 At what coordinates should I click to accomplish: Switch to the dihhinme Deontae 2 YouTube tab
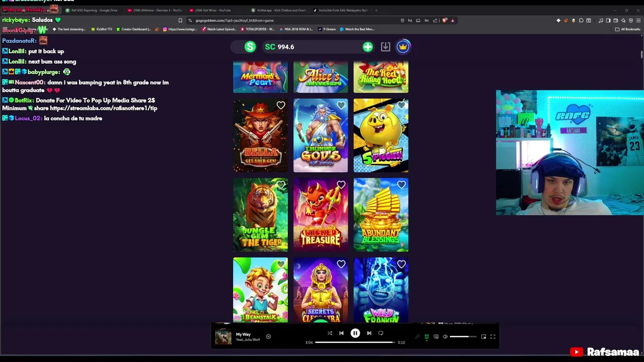[155, 10]
